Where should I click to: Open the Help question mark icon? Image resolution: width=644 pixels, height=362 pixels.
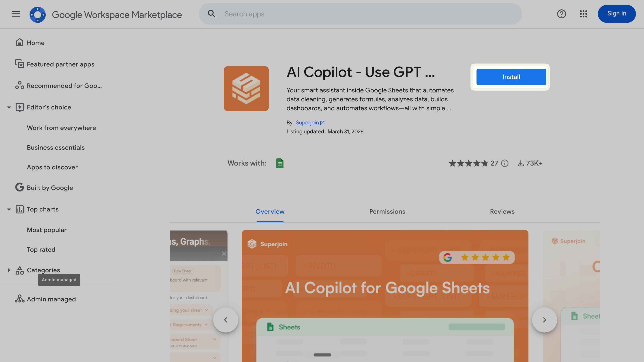(x=561, y=14)
